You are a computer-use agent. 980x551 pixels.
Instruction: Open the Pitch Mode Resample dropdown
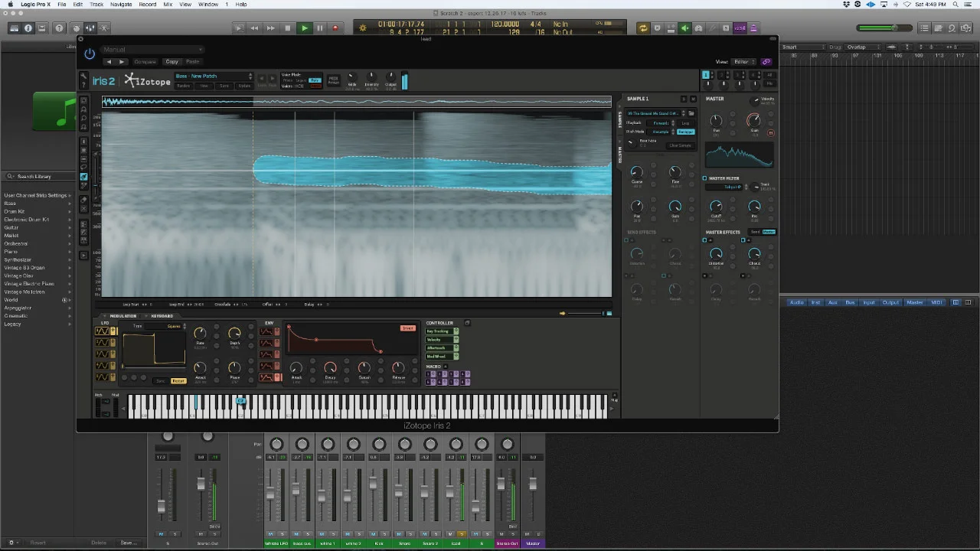661,132
